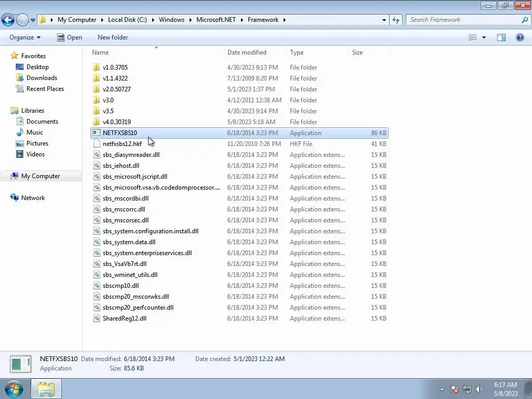Screen dimensions: 532x399
Task: Open Music library
Action: pyautogui.click(x=35, y=132)
